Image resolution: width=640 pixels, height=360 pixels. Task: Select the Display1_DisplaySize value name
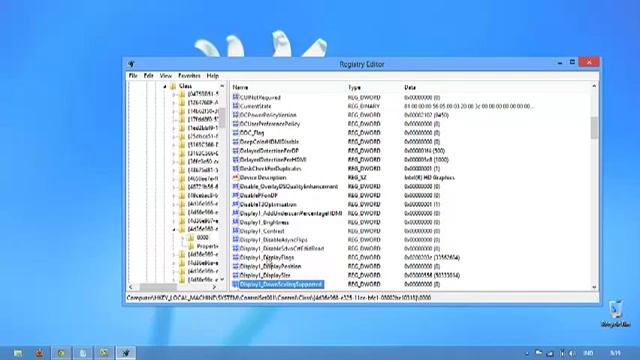tap(265, 275)
